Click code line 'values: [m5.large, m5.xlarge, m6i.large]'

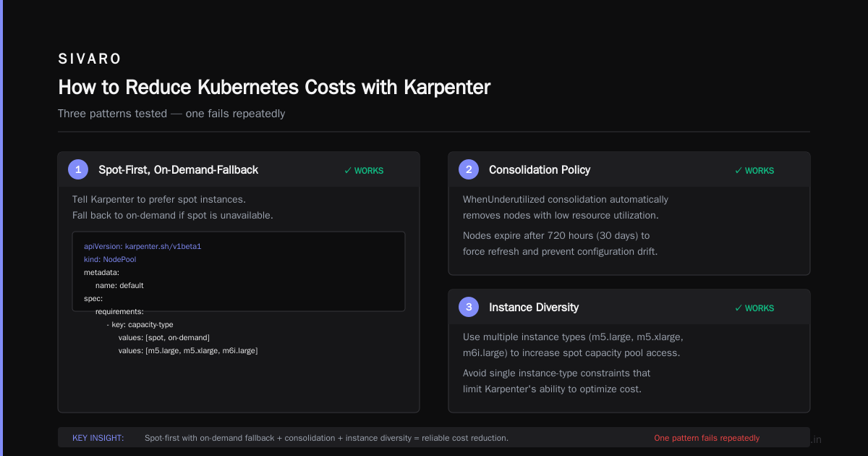(x=188, y=350)
